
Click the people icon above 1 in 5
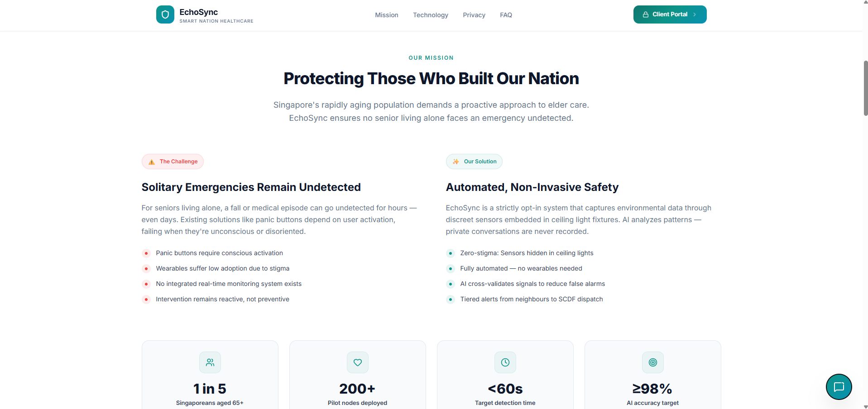point(210,362)
